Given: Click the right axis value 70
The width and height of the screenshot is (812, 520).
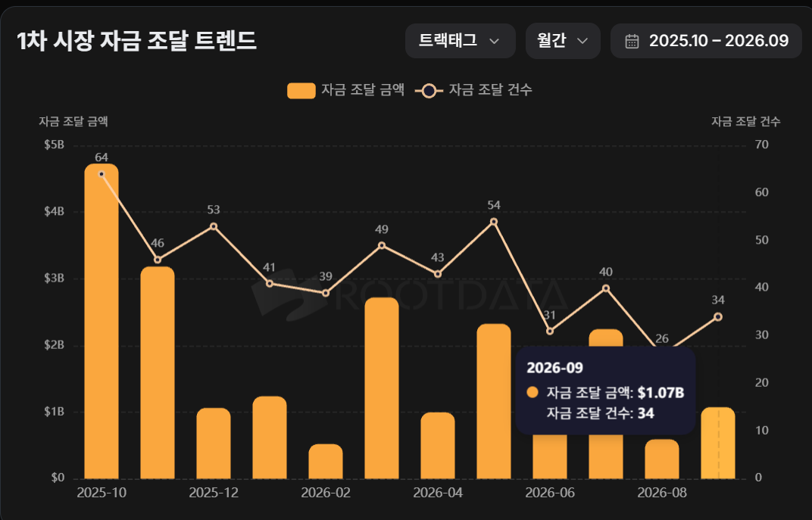Looking at the screenshot, I should tap(762, 145).
